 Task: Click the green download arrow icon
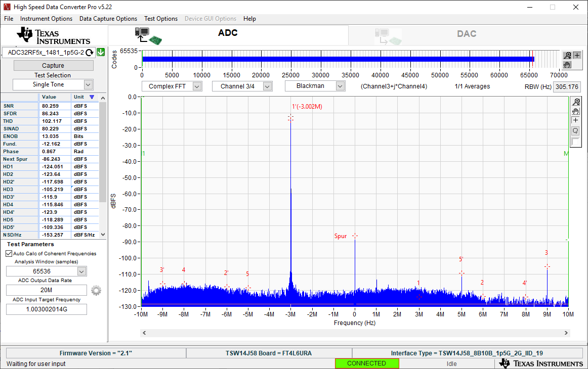[100, 53]
